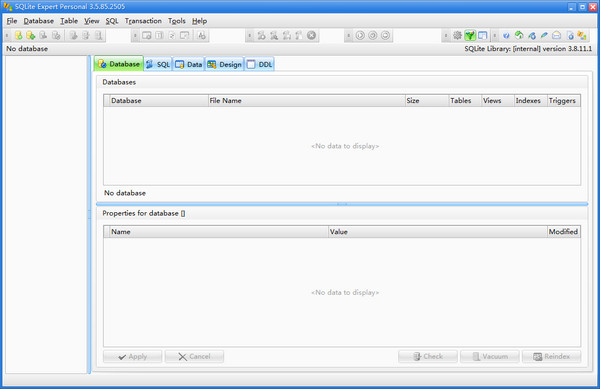600x389 pixels.
Task: Click the blue window layout icon
Action: pyautogui.click(x=483, y=36)
